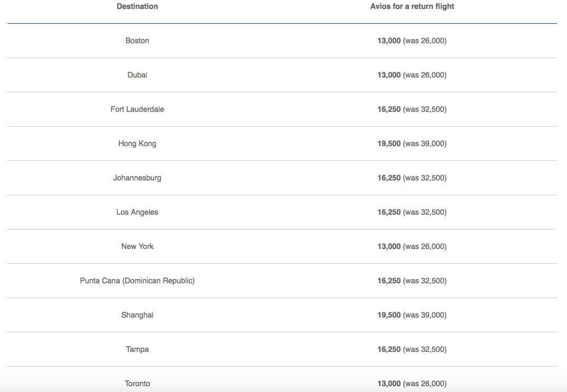Click Toronto at the table bottom

point(137,384)
